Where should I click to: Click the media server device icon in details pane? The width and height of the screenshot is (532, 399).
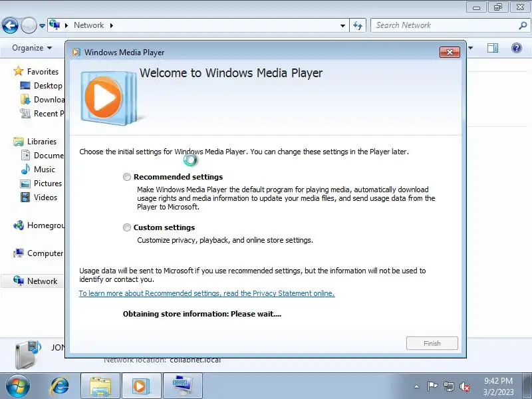(28, 354)
